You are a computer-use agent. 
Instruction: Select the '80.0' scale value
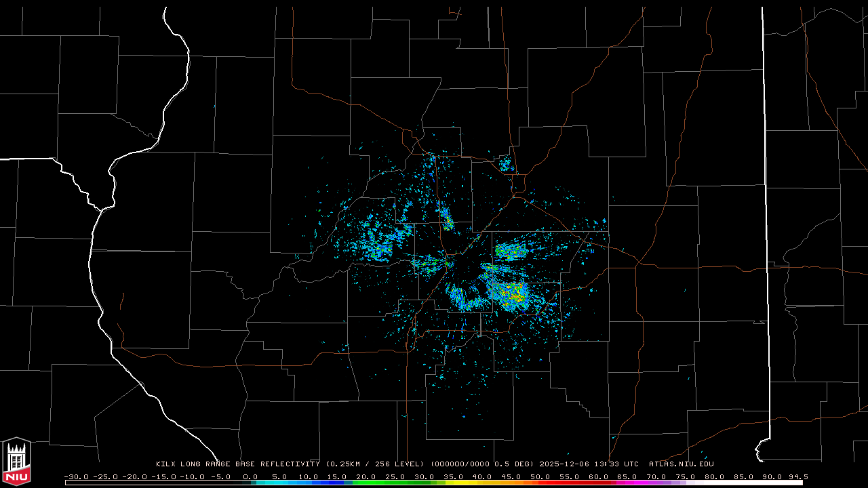tap(714, 476)
